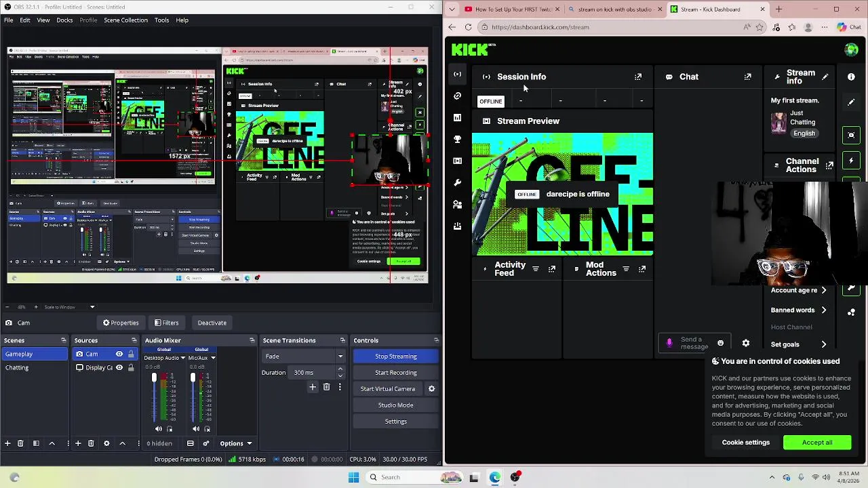Open OBS File menu
The height and width of the screenshot is (488, 868).
8,20
